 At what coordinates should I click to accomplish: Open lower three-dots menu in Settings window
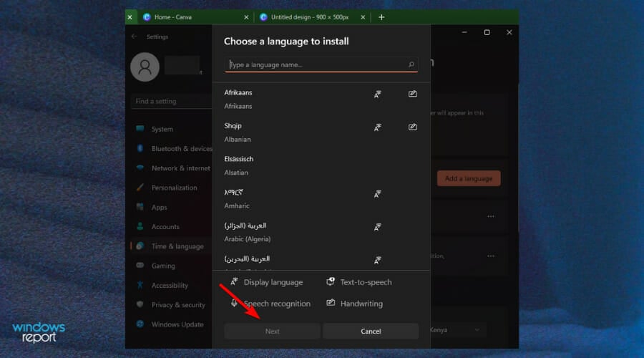coord(491,256)
